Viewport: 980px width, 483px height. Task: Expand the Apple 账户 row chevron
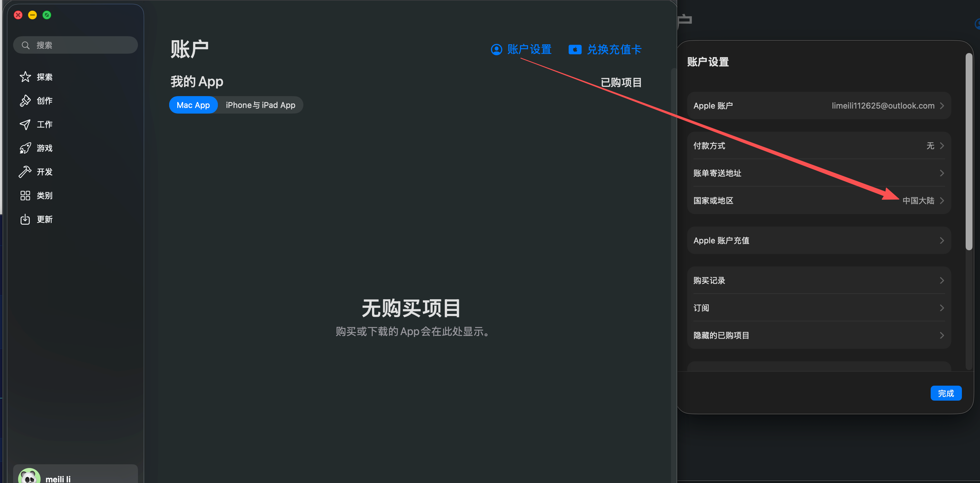942,106
